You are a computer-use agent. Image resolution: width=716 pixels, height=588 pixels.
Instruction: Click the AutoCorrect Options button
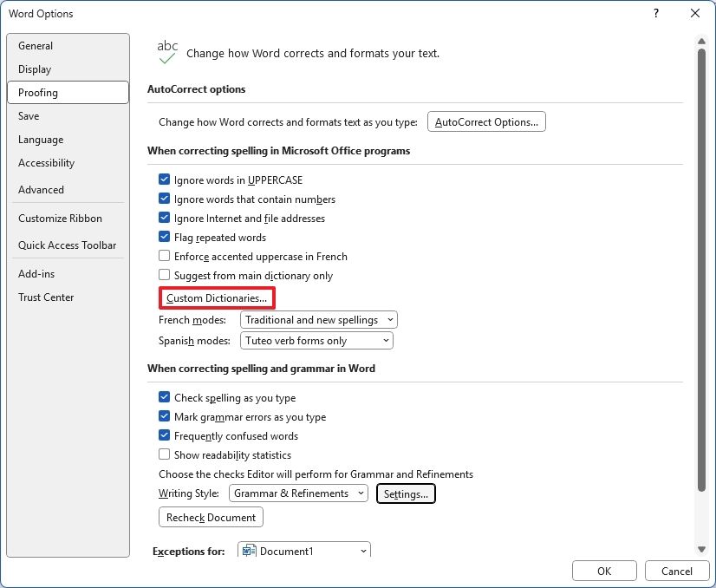pos(486,121)
